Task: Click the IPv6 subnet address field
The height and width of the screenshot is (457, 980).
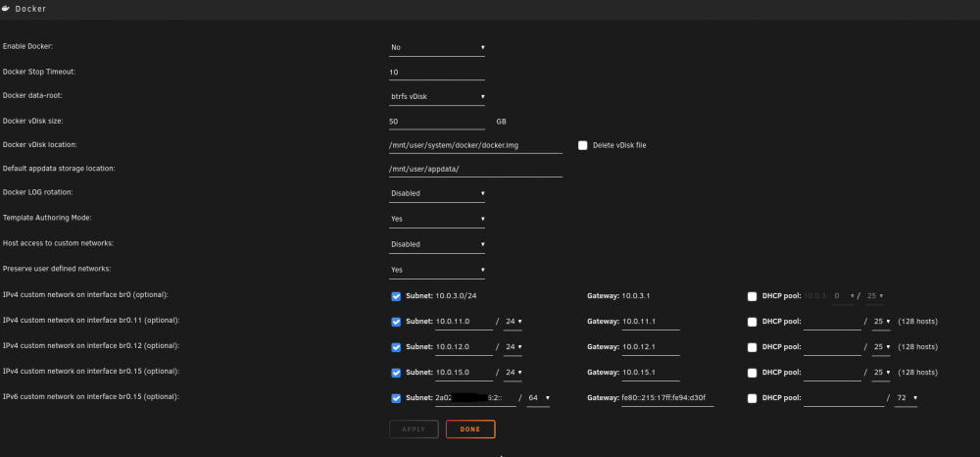Action: [475, 398]
